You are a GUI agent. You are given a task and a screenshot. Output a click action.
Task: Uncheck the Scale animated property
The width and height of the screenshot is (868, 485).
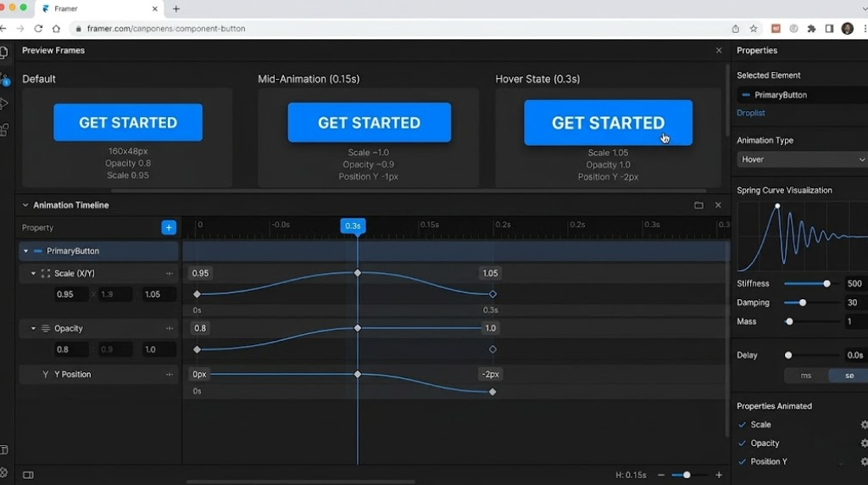(743, 425)
